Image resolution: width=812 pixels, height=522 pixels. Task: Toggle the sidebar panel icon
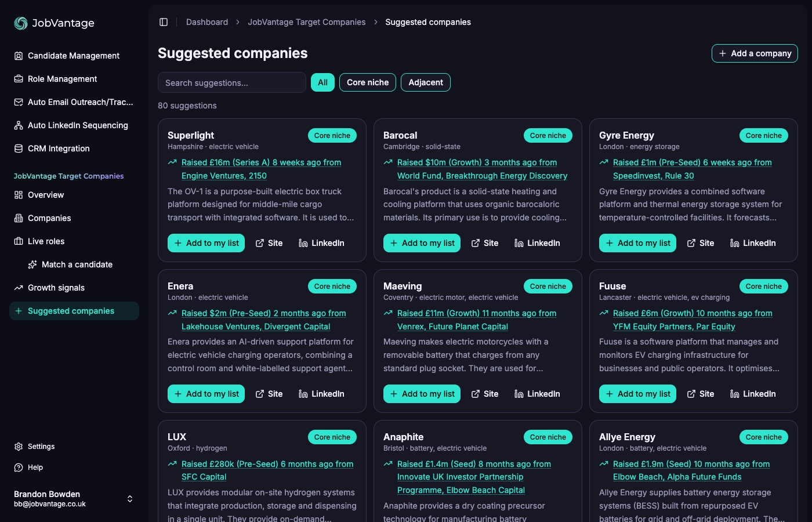[164, 22]
